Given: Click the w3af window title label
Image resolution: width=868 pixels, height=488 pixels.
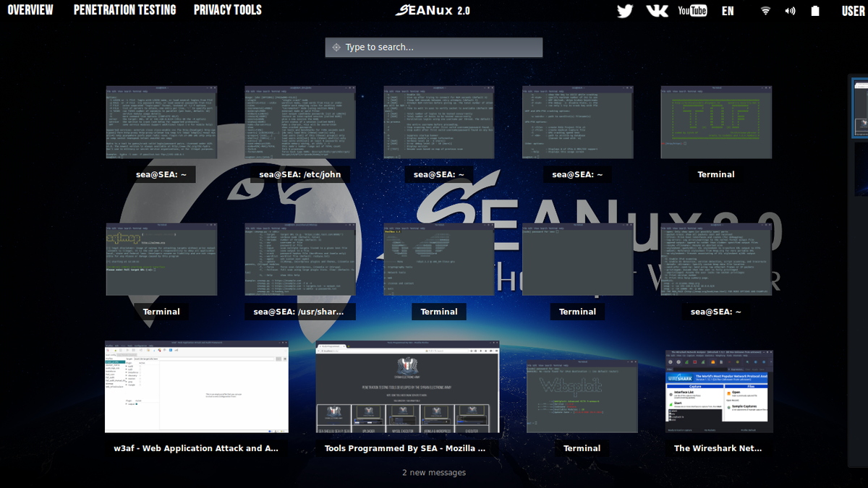Looking at the screenshot, I should [196, 448].
